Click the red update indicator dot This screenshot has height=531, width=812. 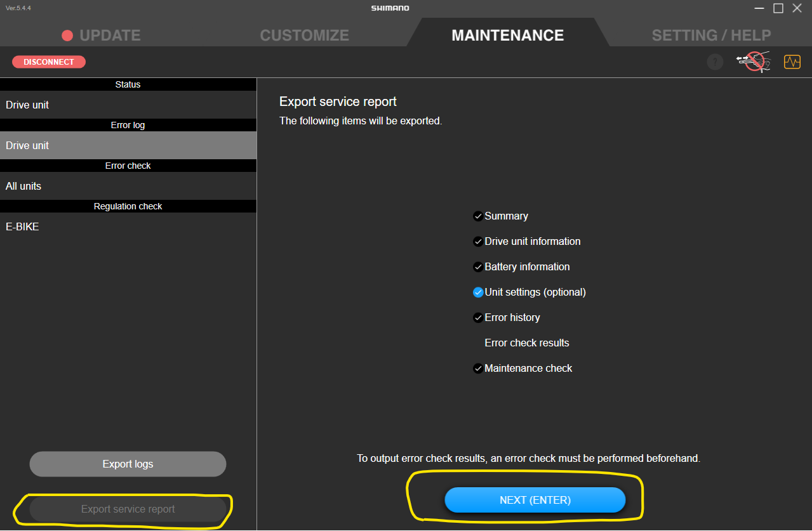click(67, 36)
